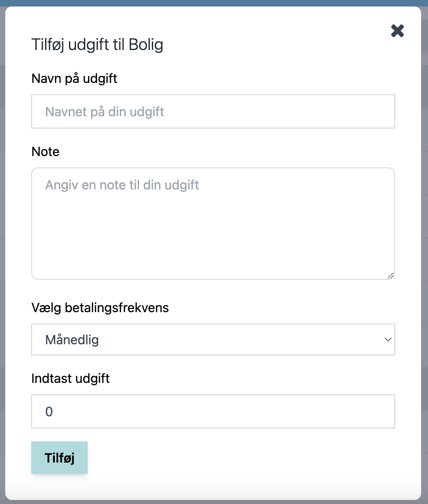This screenshot has width=428, height=504.
Task: Click the 'Navn på udgift' label
Action: [74, 78]
